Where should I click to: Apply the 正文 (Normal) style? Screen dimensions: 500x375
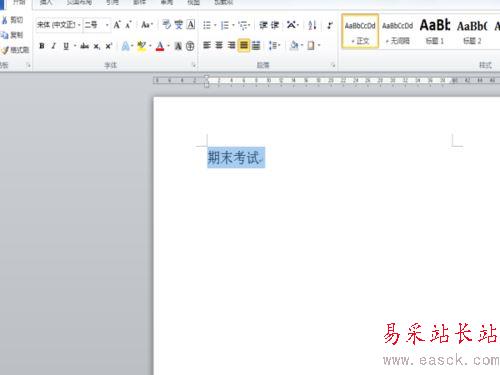pos(360,32)
